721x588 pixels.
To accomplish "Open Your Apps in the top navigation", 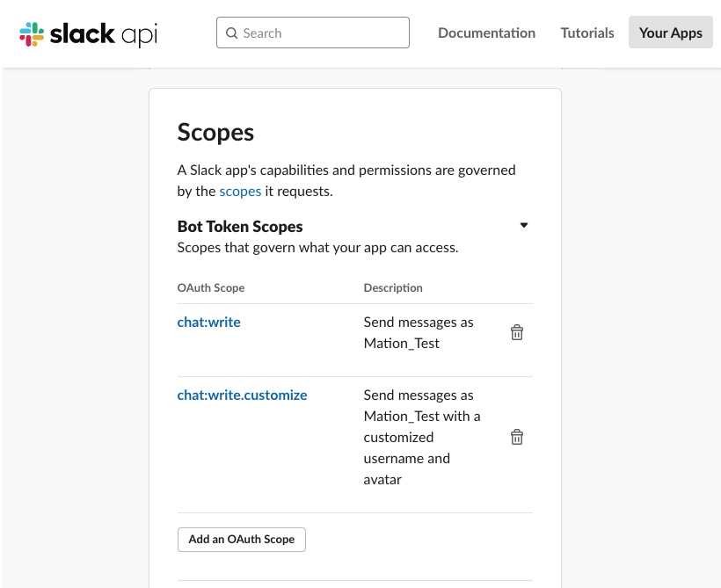I will (x=670, y=33).
